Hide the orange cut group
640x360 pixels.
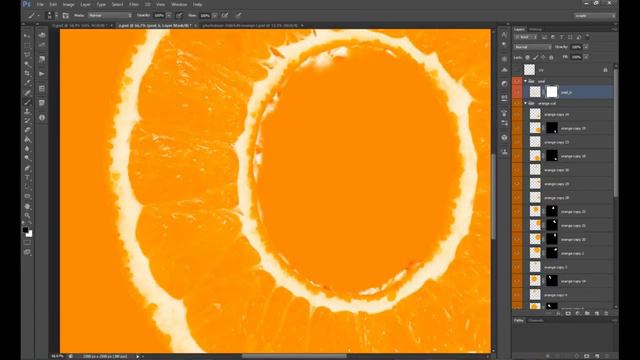click(x=517, y=103)
